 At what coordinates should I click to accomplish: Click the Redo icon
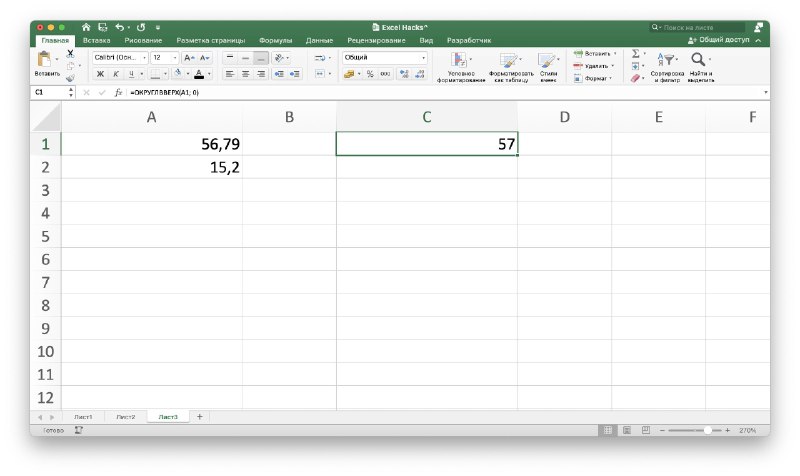point(141,27)
